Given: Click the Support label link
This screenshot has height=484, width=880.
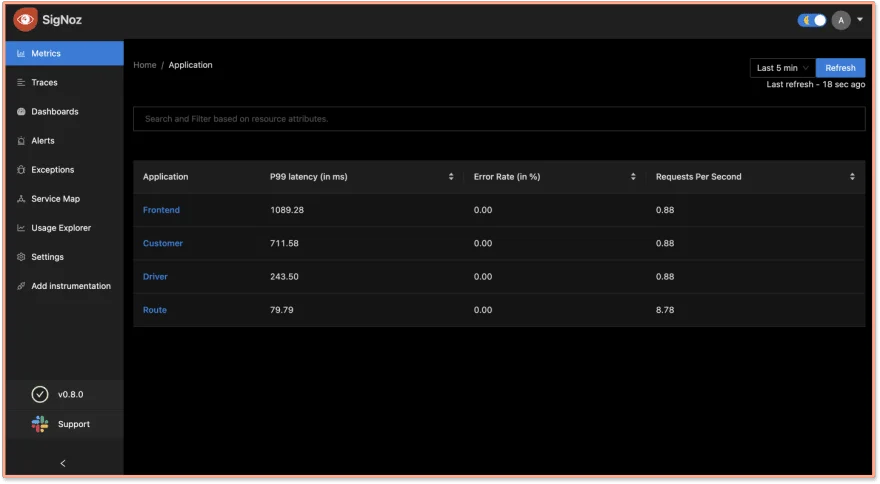Looking at the screenshot, I should [x=74, y=424].
